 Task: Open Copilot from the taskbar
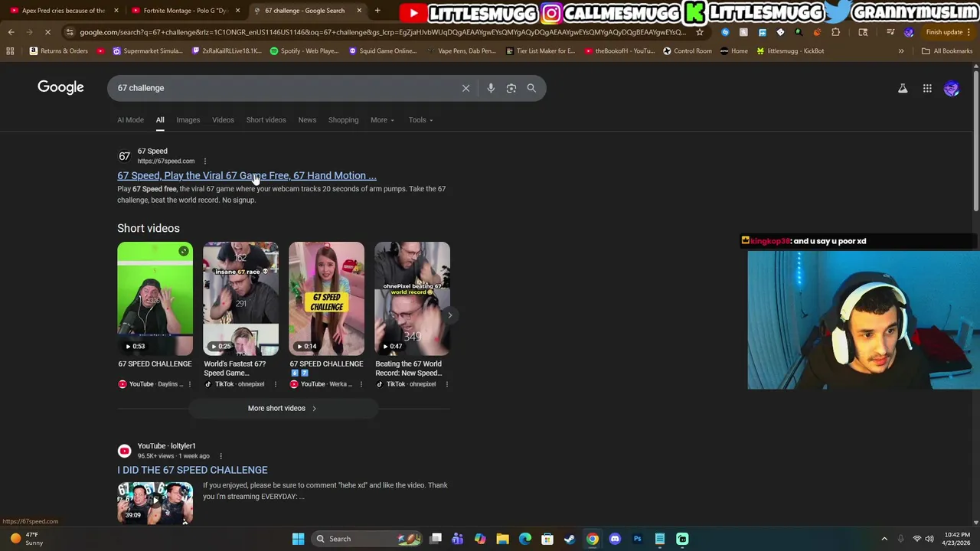tap(480, 539)
